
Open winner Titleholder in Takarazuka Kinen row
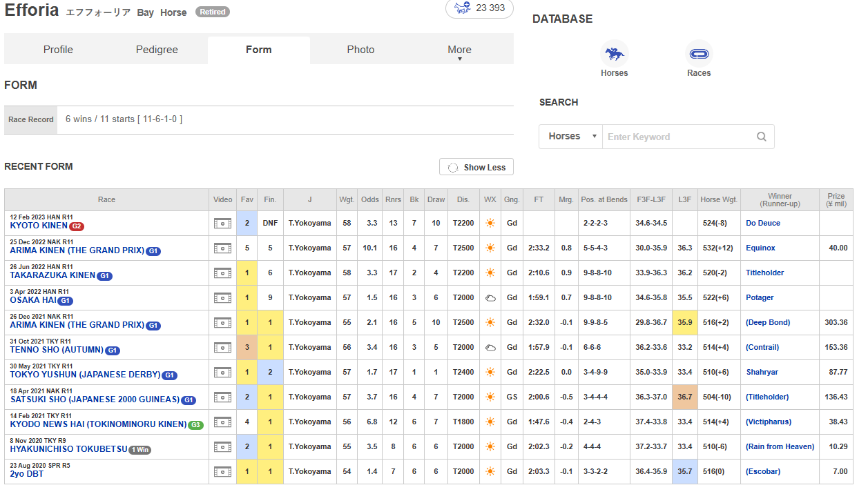tap(764, 273)
